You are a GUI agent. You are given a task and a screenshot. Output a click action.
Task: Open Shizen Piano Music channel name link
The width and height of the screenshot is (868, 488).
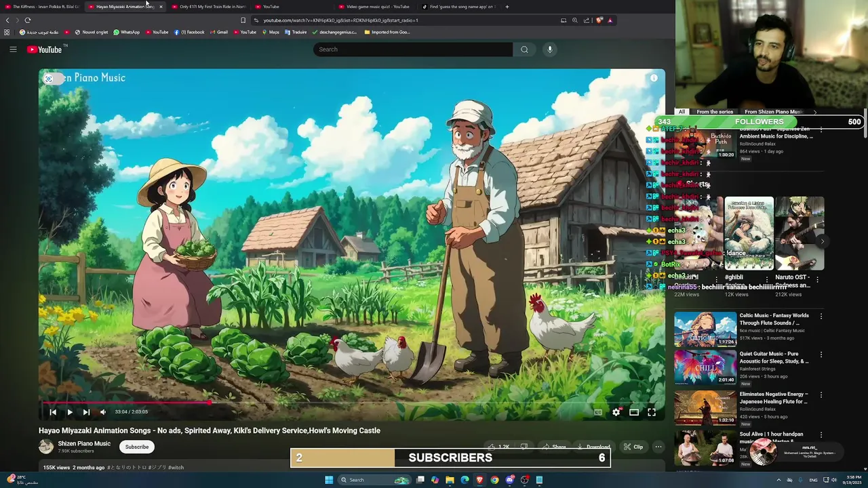coord(84,443)
